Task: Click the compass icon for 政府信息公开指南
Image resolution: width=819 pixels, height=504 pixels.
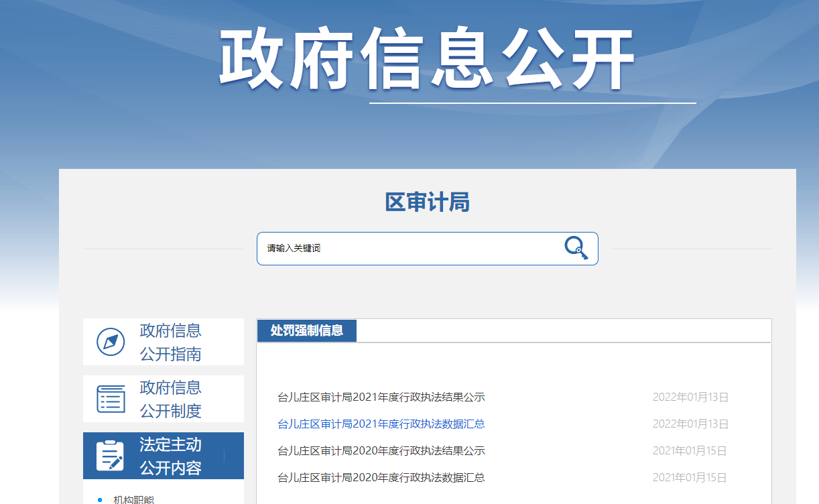Action: tap(111, 342)
